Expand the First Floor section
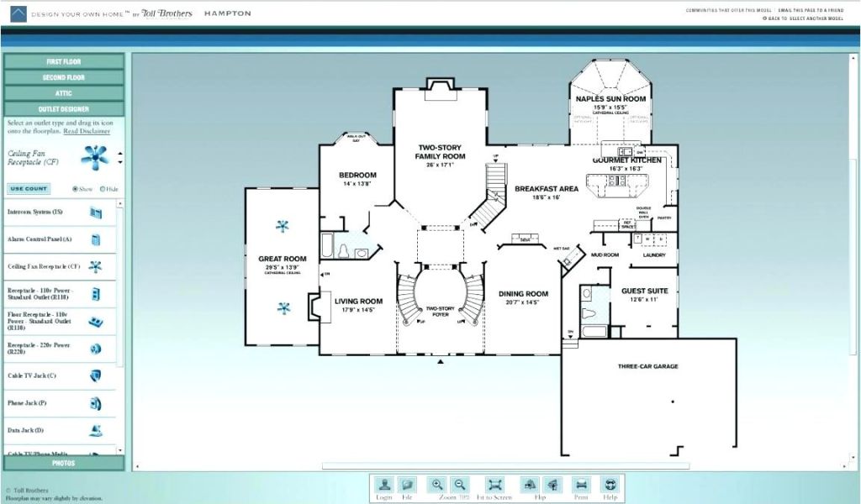The height and width of the screenshot is (504, 861). click(64, 61)
